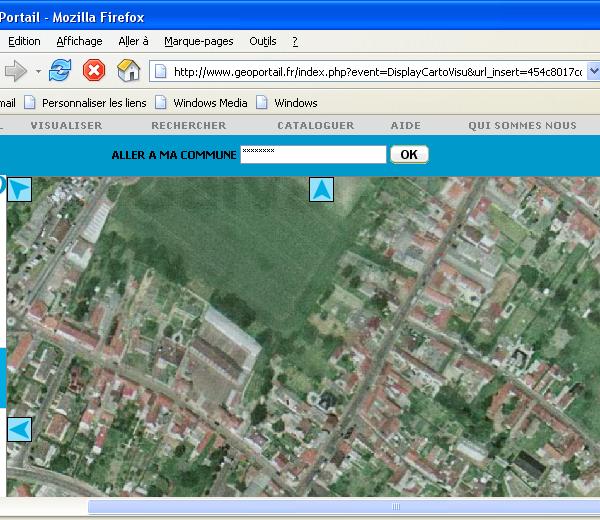Pan map north with the up arrow
The height and width of the screenshot is (520, 600).
pyautogui.click(x=321, y=189)
